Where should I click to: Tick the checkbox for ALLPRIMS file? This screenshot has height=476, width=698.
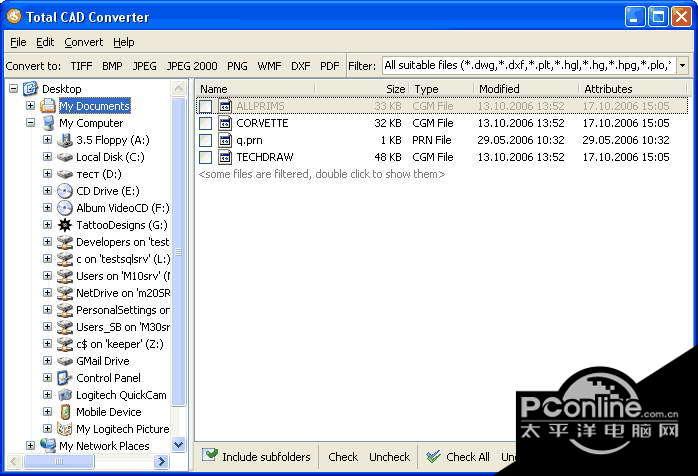click(x=205, y=106)
